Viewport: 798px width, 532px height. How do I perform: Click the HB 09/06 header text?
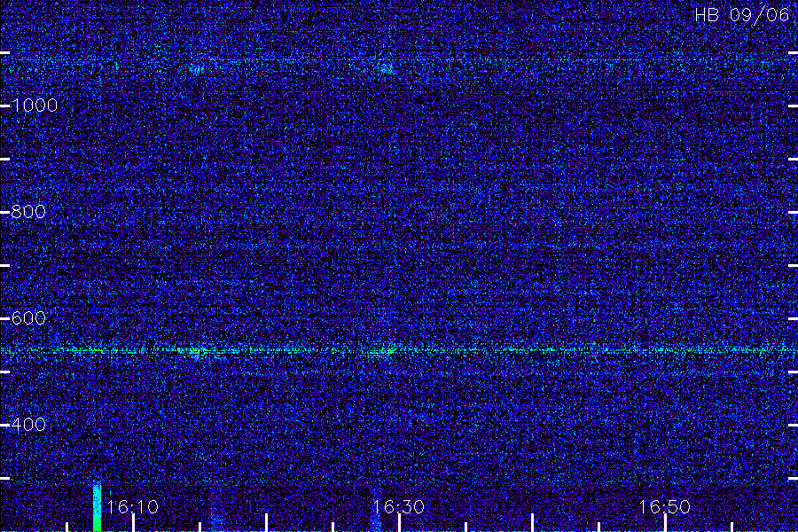click(741, 15)
